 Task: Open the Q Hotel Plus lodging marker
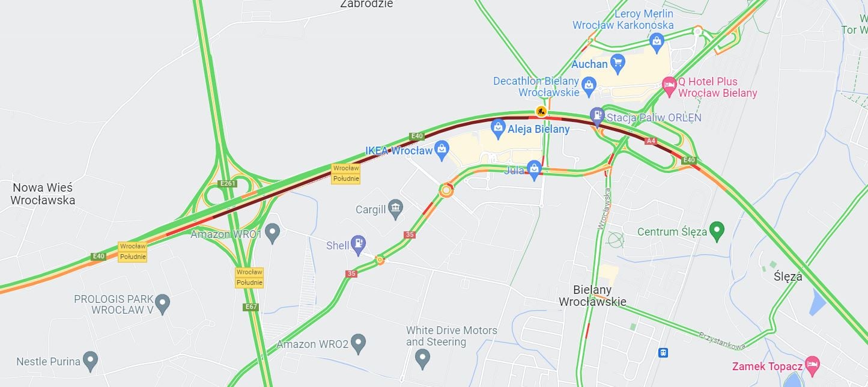(669, 87)
